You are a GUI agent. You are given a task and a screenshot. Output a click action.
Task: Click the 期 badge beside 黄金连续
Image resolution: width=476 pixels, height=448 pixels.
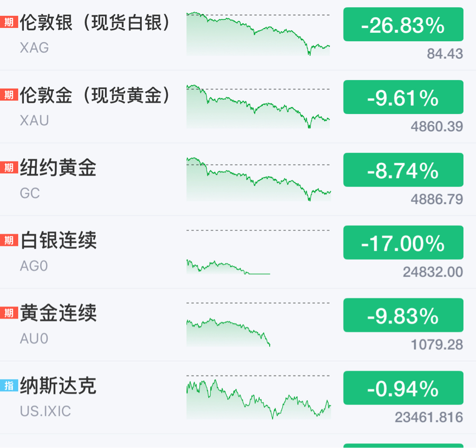click(9, 313)
